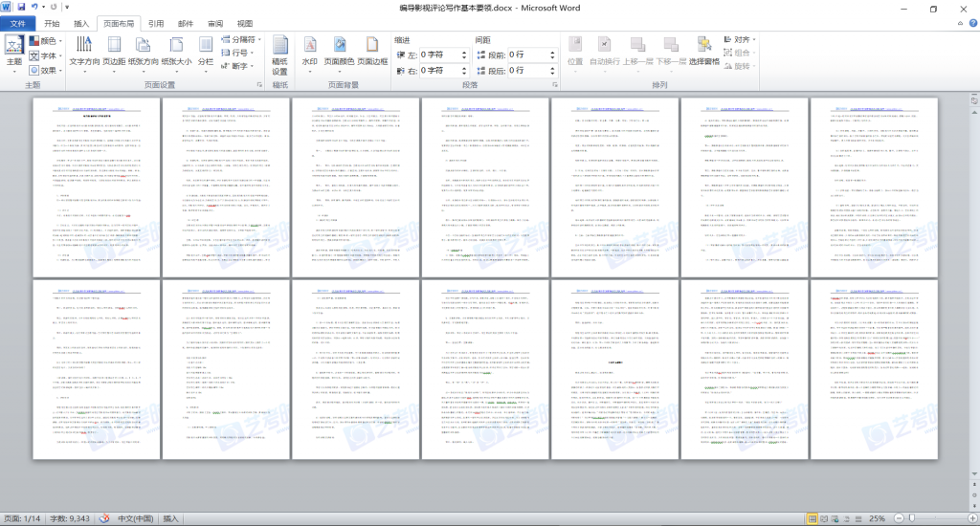The width and height of the screenshot is (980, 526).
Task: Collapse the ribbon with the caret arrow
Action: click(955, 23)
